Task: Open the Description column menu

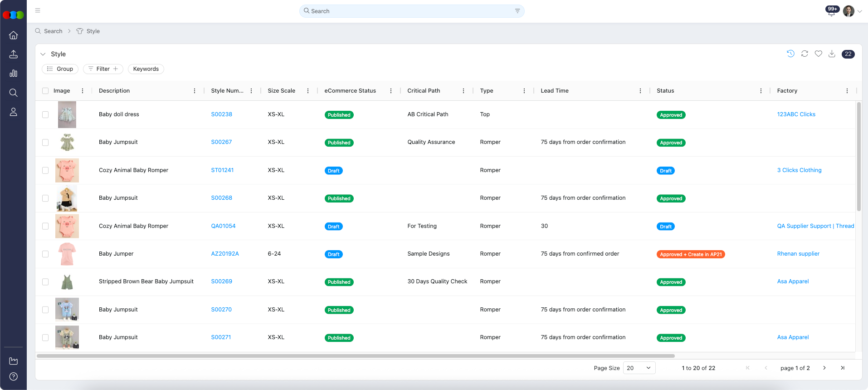Action: pos(195,91)
